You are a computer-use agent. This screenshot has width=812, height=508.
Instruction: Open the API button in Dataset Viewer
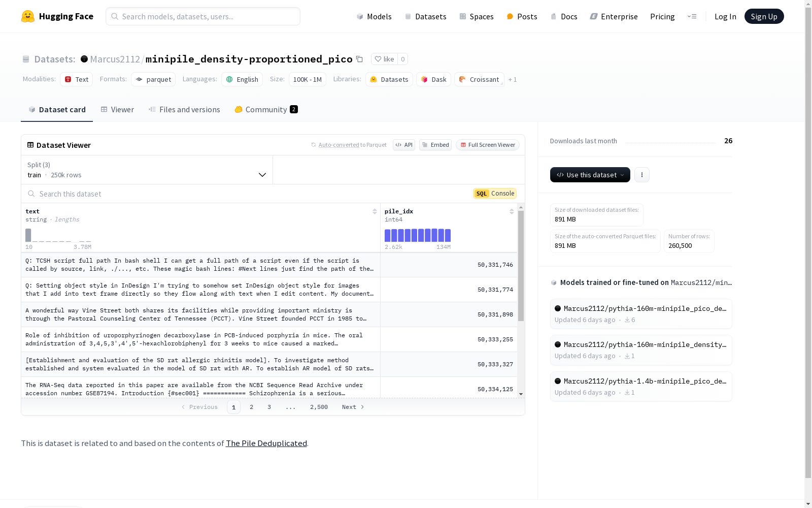point(404,145)
